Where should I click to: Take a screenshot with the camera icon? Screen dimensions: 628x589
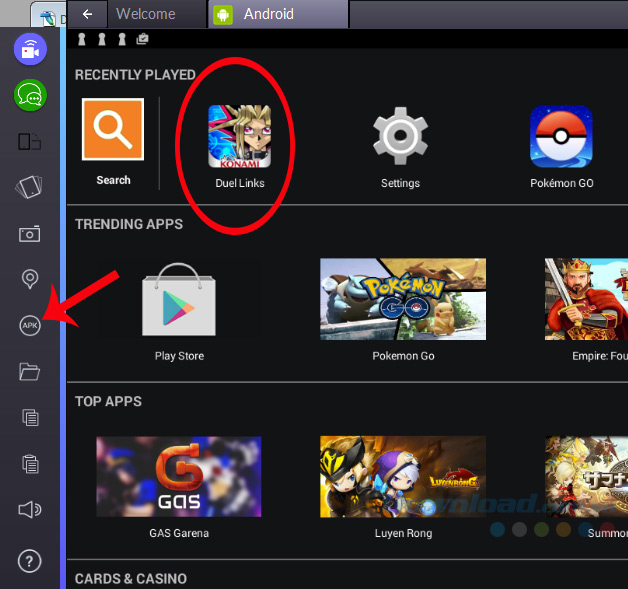point(30,233)
